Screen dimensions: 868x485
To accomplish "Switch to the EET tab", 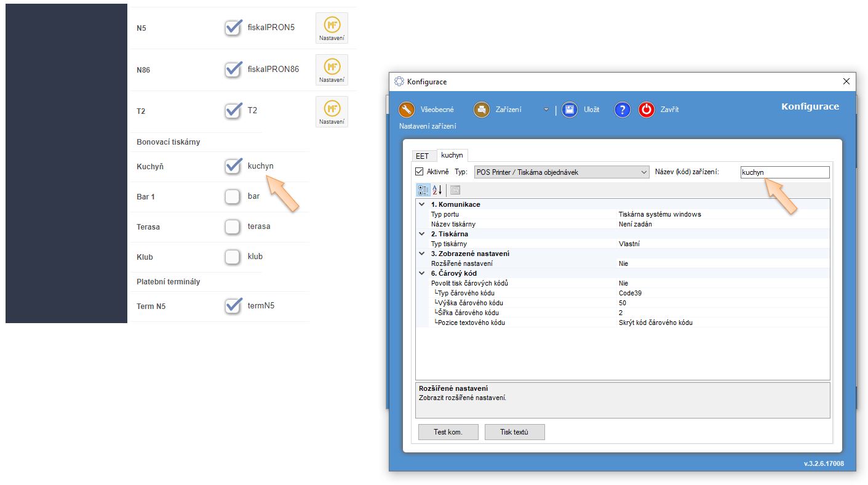I will pyautogui.click(x=422, y=156).
